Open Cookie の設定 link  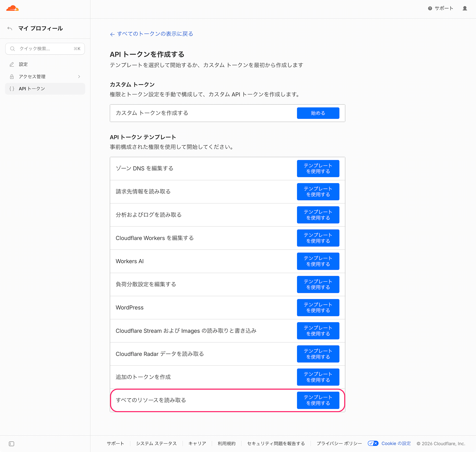(x=396, y=443)
